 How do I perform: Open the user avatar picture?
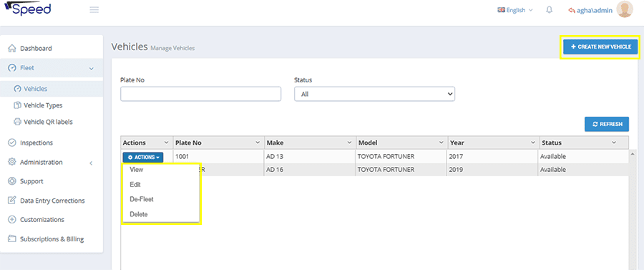[625, 9]
